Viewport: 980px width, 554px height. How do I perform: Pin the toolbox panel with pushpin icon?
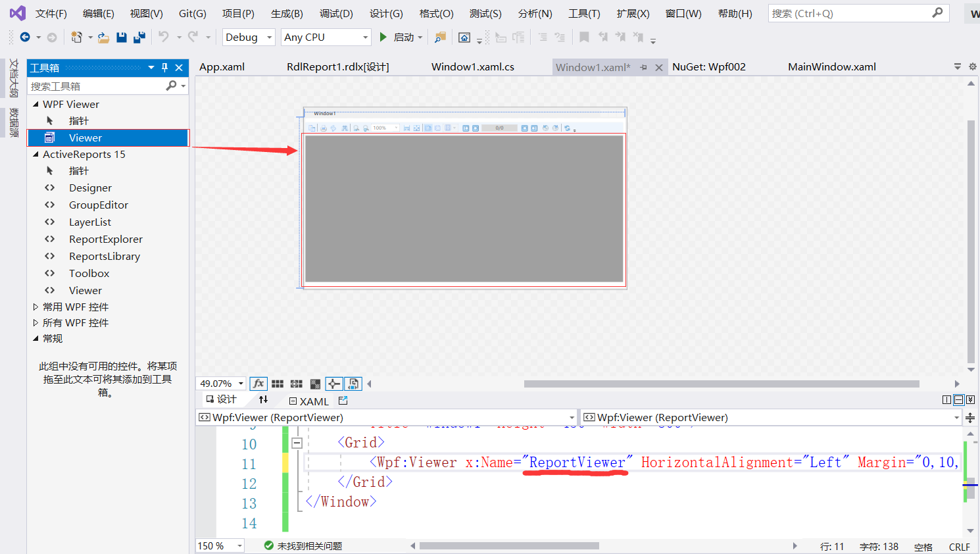click(x=164, y=67)
